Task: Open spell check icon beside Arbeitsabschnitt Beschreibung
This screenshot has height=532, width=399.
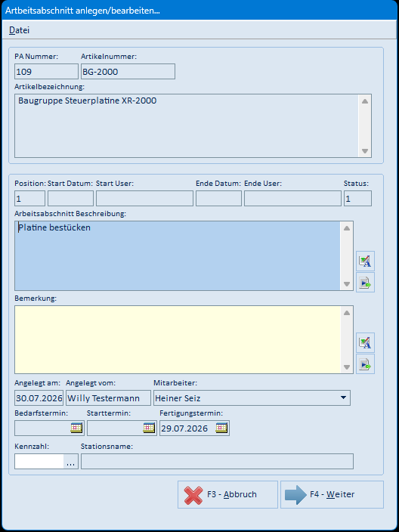Action: 365,261
